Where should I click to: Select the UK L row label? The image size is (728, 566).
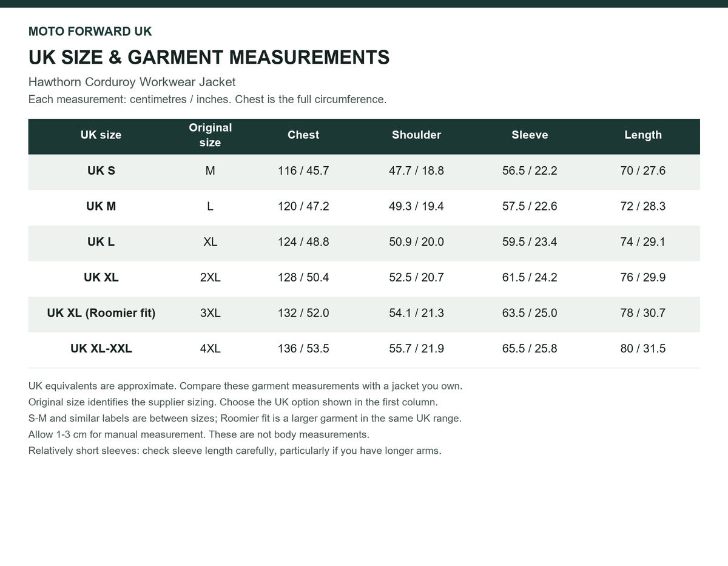click(x=101, y=241)
